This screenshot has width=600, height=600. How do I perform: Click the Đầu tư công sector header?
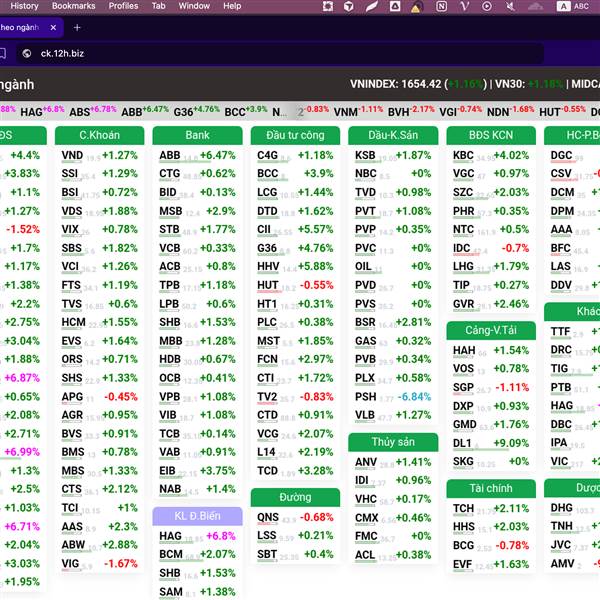point(295,135)
